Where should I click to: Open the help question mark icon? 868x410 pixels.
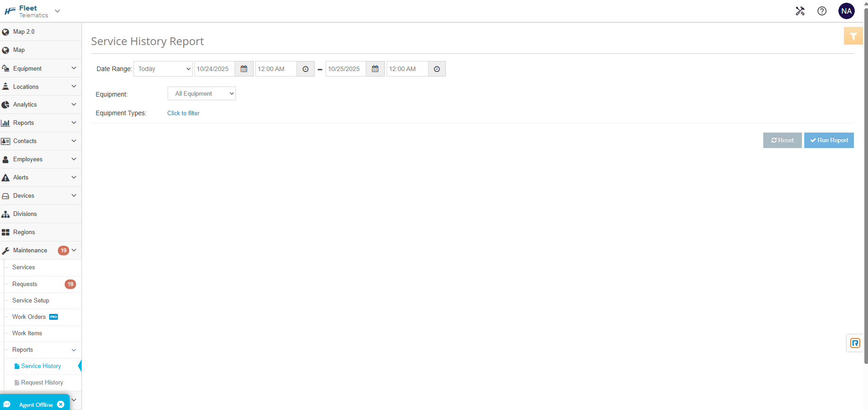pyautogui.click(x=822, y=11)
